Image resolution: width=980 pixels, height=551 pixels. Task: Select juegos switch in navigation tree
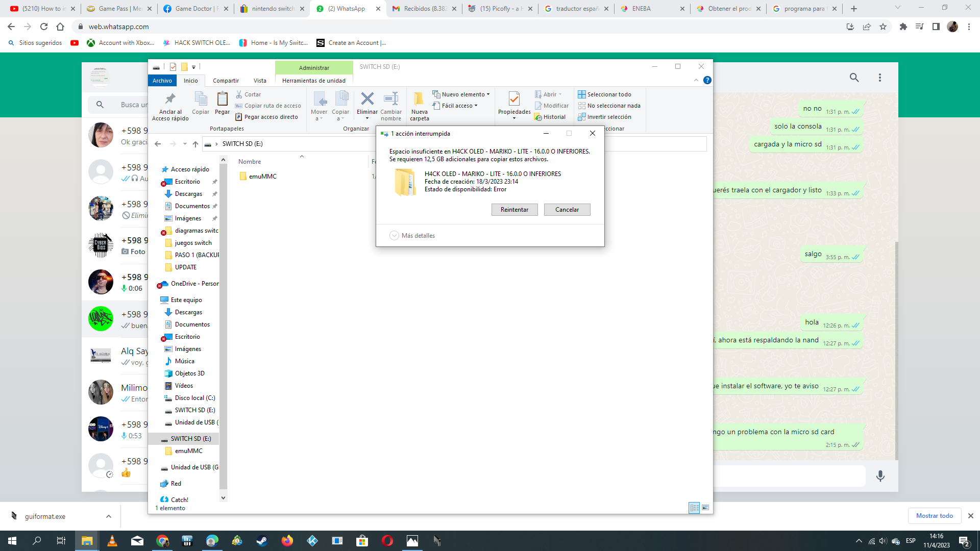(188, 243)
